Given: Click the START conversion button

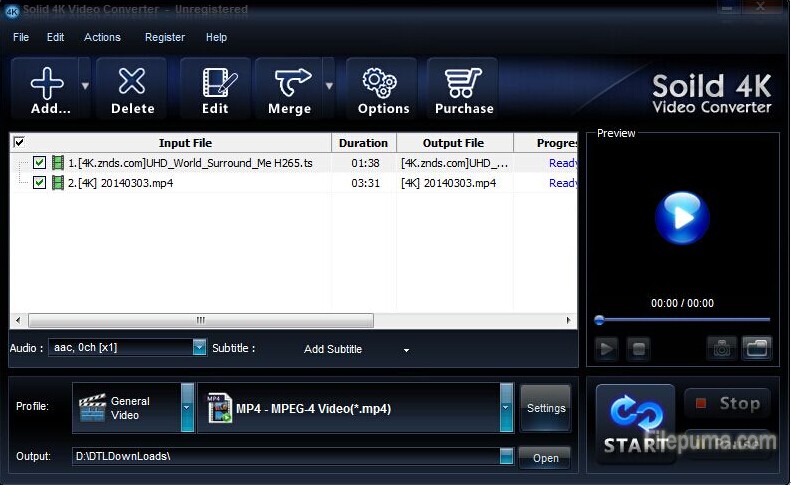Looking at the screenshot, I should click(636, 423).
